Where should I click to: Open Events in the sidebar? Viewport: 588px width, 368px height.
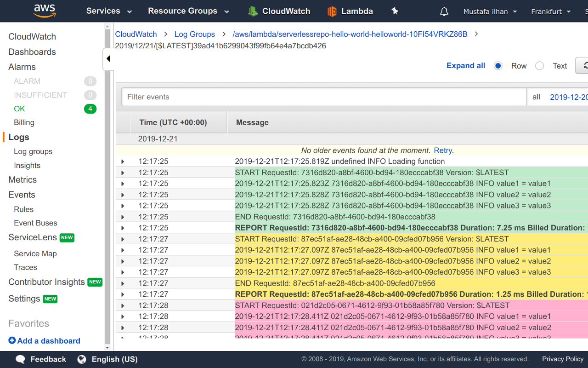point(22,195)
